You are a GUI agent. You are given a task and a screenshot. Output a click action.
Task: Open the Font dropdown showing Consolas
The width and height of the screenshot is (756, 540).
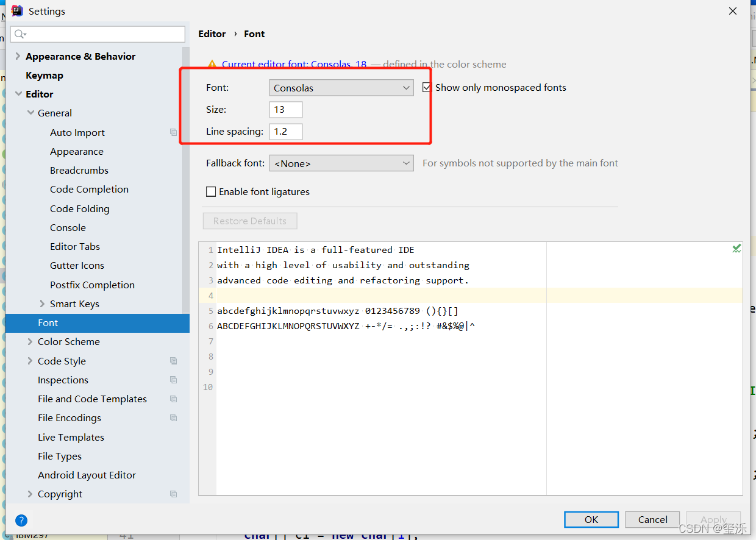pos(341,88)
